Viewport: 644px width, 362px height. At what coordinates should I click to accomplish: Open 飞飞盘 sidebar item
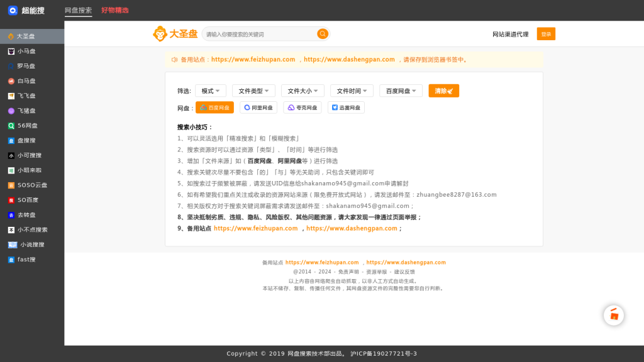[x=32, y=96]
